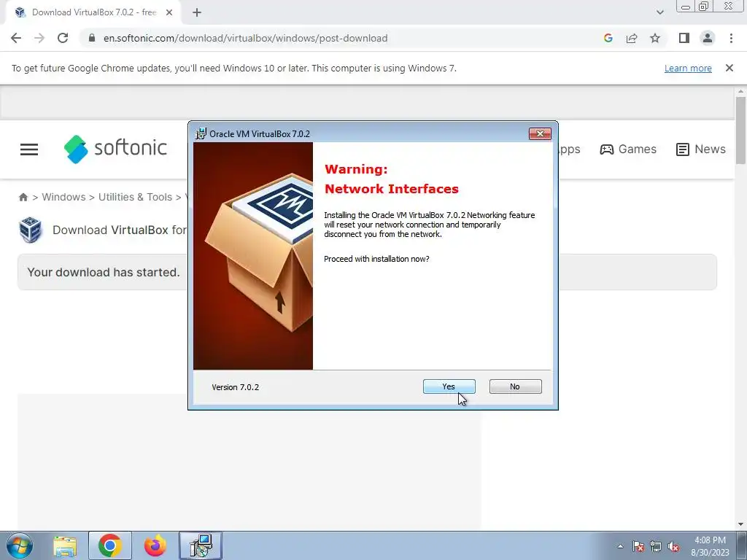Click the Google icon in address bar

[608, 38]
